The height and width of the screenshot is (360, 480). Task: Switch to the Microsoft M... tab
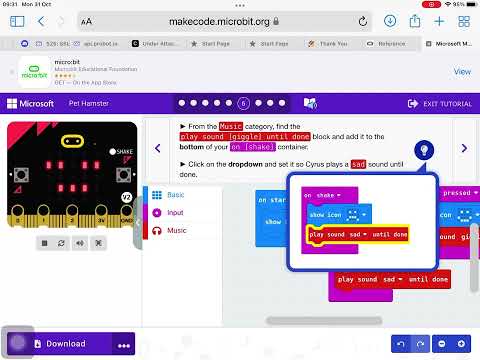point(449,44)
